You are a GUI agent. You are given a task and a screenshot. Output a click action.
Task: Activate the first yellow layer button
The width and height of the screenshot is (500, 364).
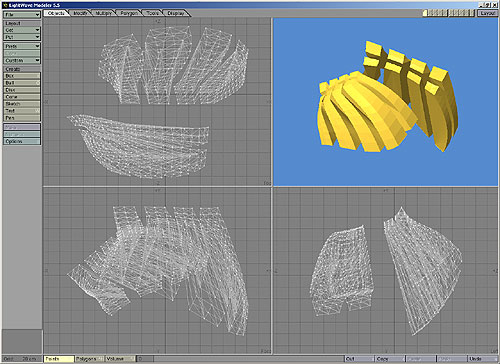point(425,13)
